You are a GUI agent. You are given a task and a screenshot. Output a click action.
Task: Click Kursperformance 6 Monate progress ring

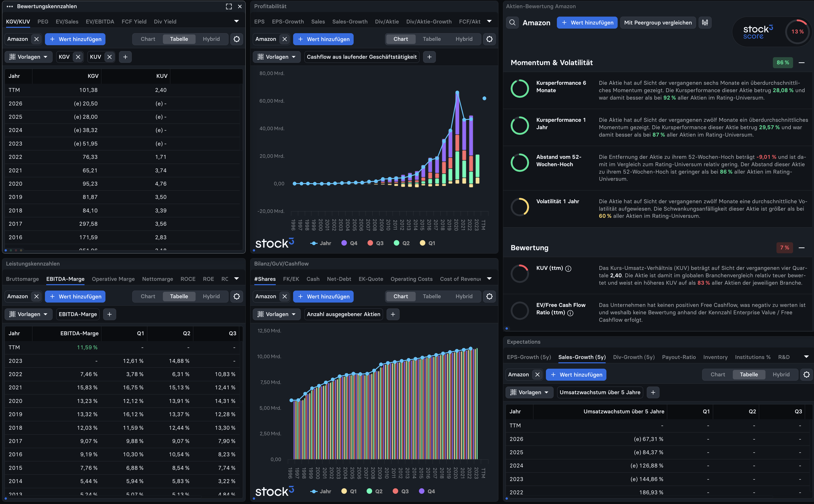click(x=520, y=88)
